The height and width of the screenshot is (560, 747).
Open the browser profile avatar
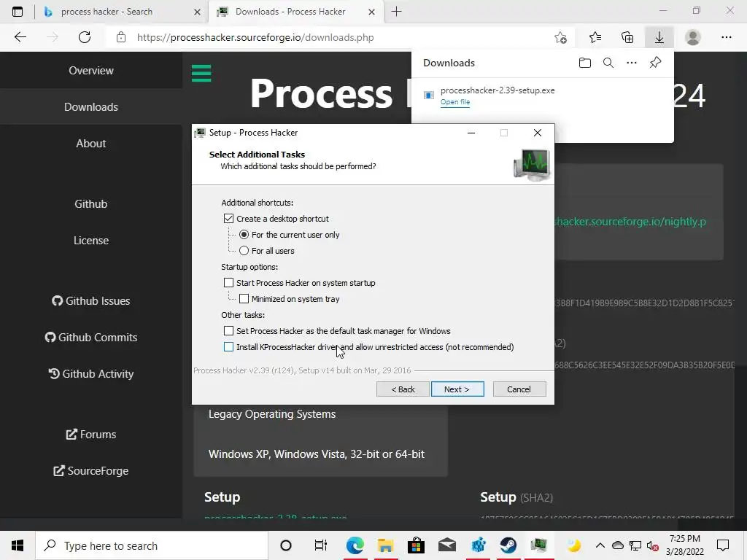(x=693, y=38)
